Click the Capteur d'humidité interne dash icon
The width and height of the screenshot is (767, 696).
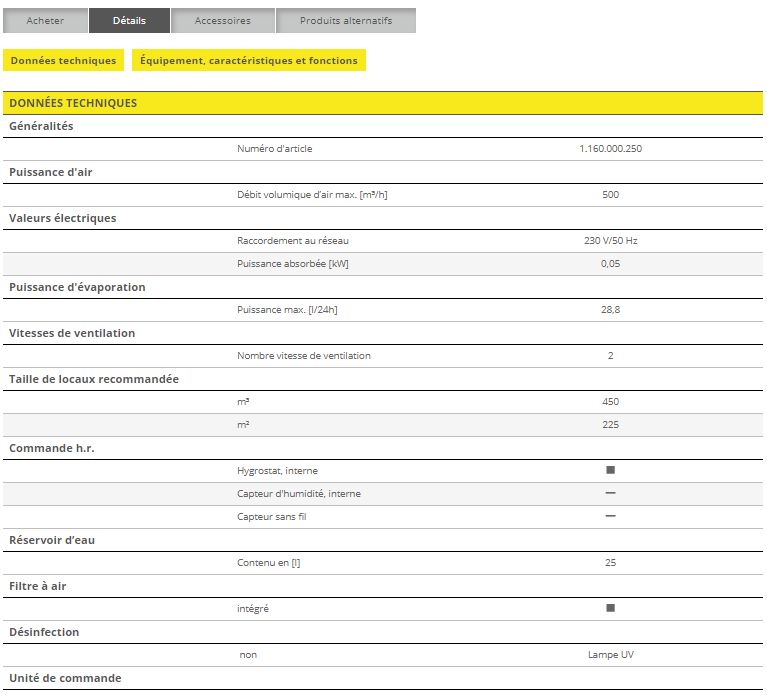610,493
